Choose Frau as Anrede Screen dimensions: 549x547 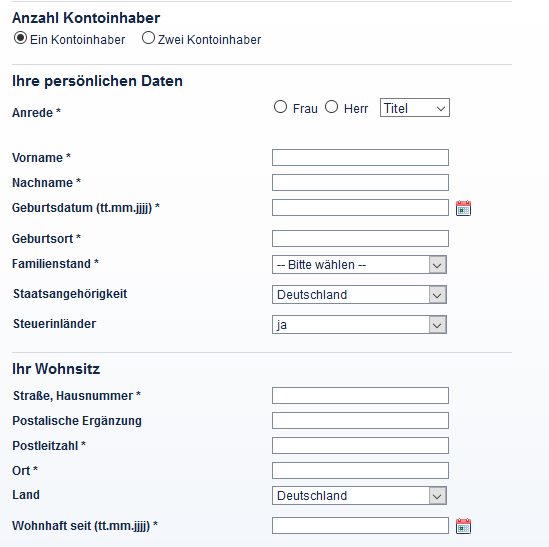[x=280, y=107]
